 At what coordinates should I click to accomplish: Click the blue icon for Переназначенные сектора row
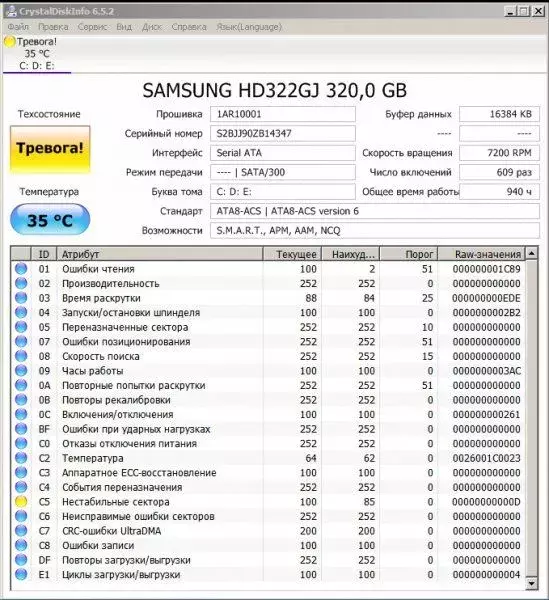[21, 327]
